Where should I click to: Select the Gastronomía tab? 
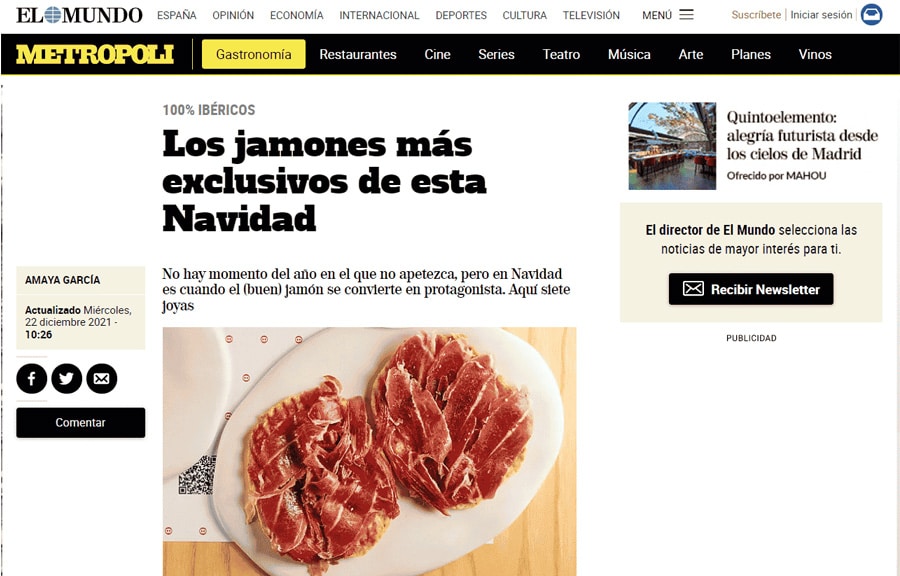pos(254,55)
